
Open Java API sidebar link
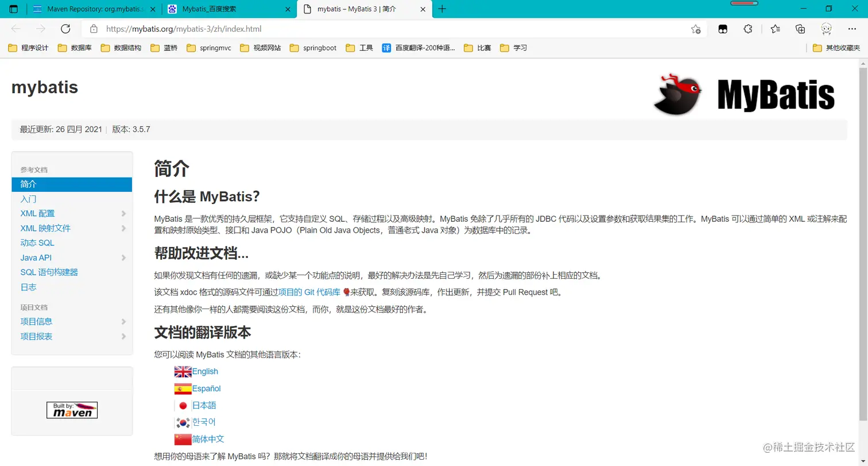pos(36,258)
